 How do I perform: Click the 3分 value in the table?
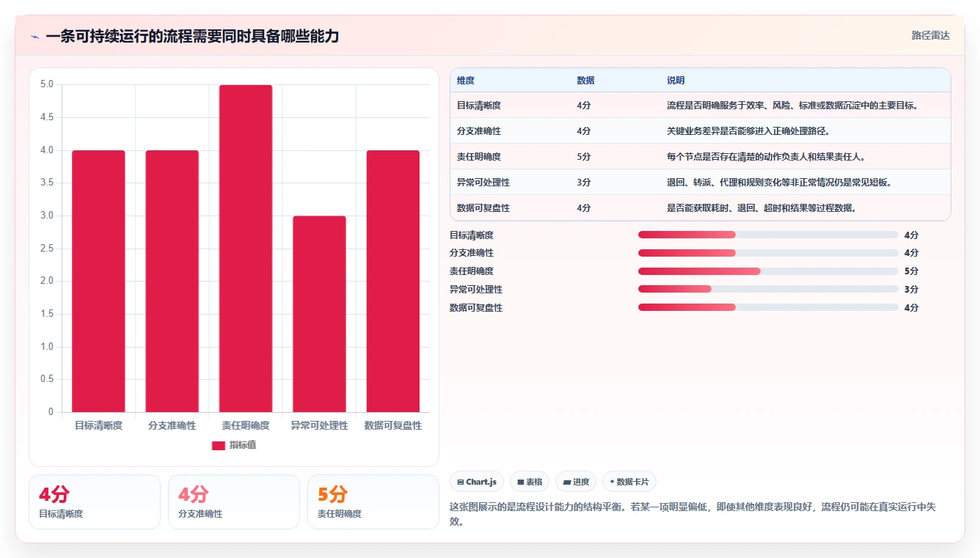pyautogui.click(x=584, y=183)
